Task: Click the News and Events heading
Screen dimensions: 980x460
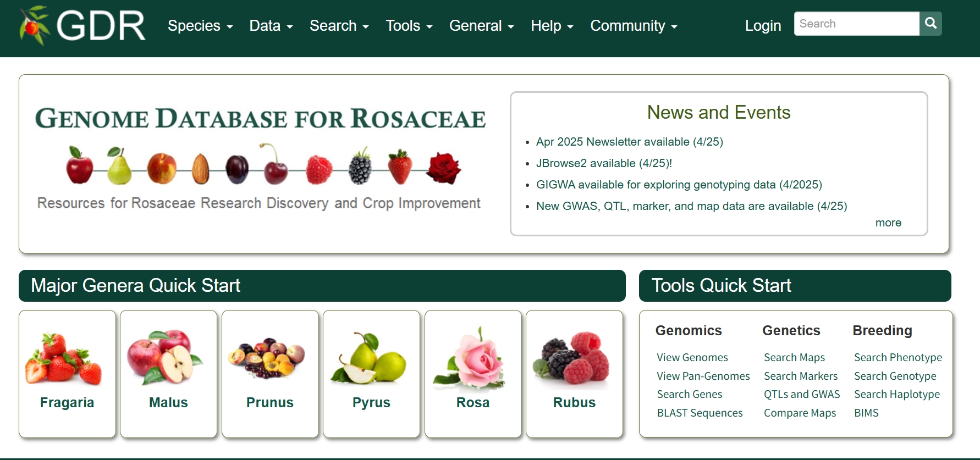Action: [x=719, y=112]
